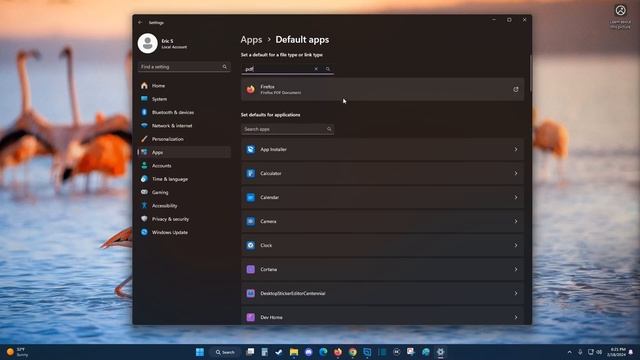
Task: Open Accounts settings
Action: 184,166
